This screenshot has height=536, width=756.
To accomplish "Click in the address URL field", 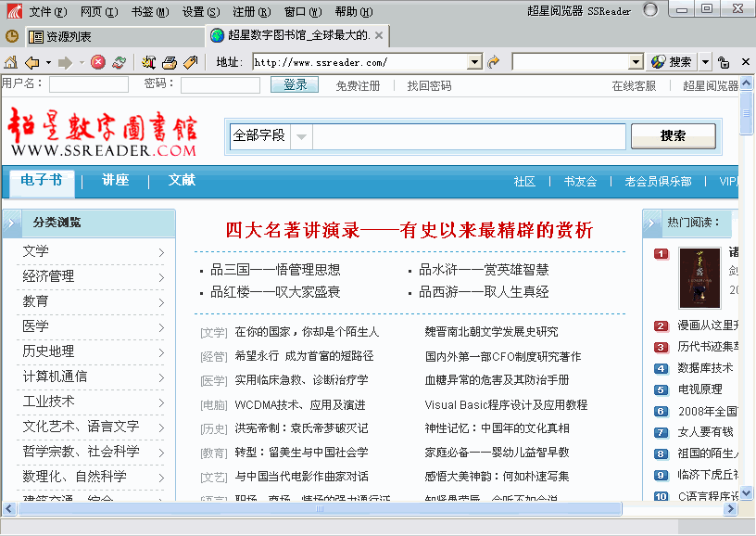I will [x=360, y=62].
